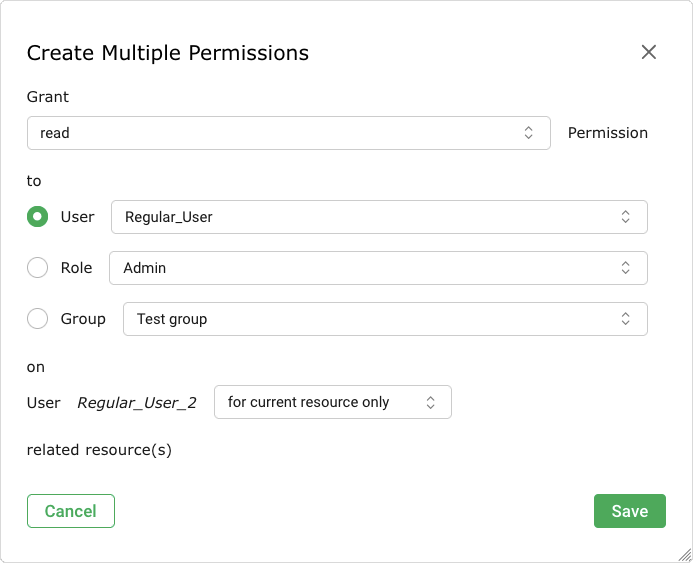Click the Role label text
Viewport: 693px width, 563px height.
(76, 268)
